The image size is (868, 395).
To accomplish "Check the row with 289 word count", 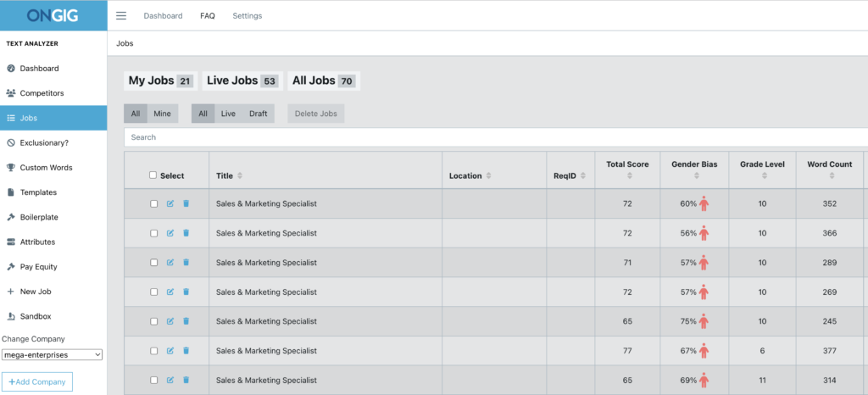I will [x=154, y=262].
